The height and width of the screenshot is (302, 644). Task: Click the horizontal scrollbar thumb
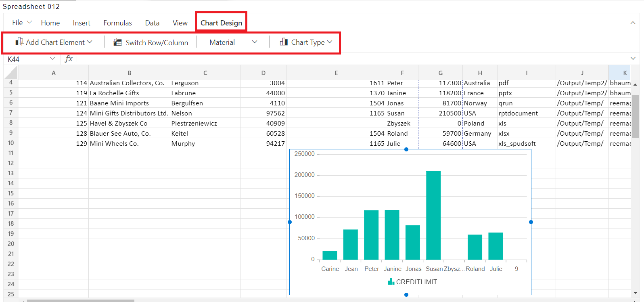click(x=81, y=300)
